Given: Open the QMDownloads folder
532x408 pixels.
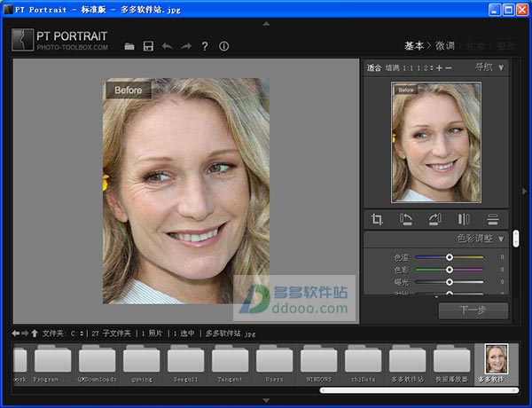Looking at the screenshot, I should tap(97, 363).
